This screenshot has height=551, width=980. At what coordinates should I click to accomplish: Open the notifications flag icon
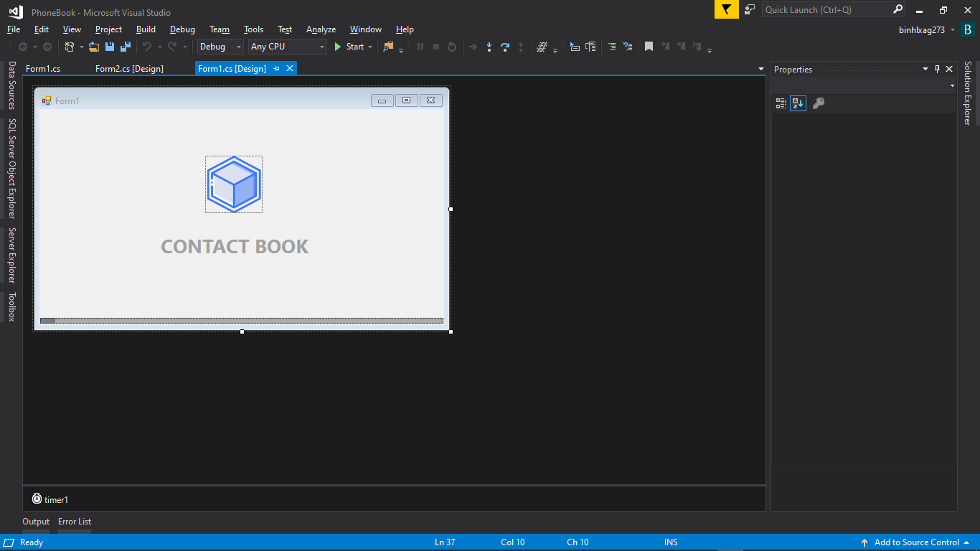(726, 9)
